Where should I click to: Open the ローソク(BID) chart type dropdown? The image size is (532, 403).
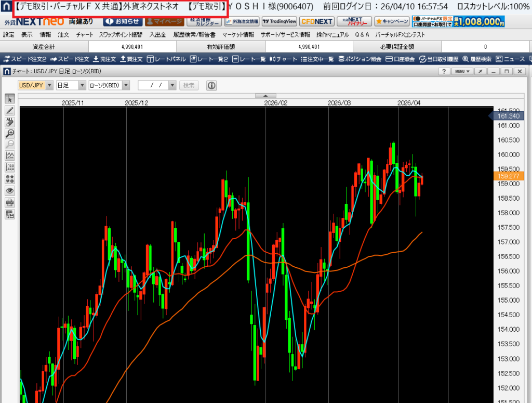pos(111,85)
